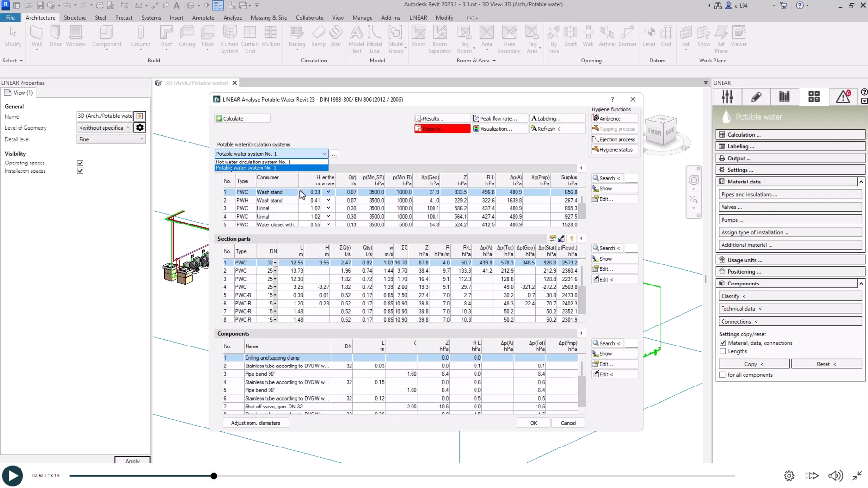Click the video progress slider handle
This screenshot has height=488, width=868.
(x=214, y=476)
